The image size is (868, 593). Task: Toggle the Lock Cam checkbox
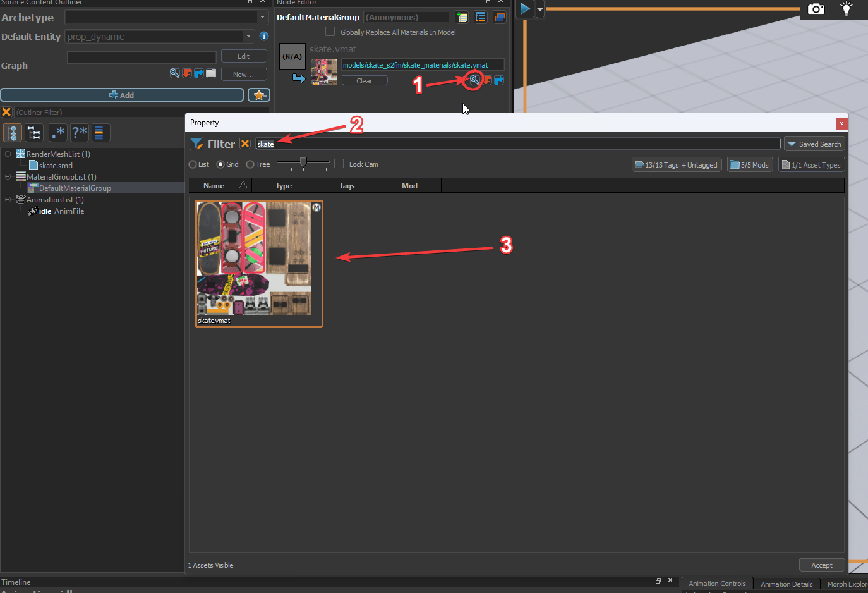[339, 164]
